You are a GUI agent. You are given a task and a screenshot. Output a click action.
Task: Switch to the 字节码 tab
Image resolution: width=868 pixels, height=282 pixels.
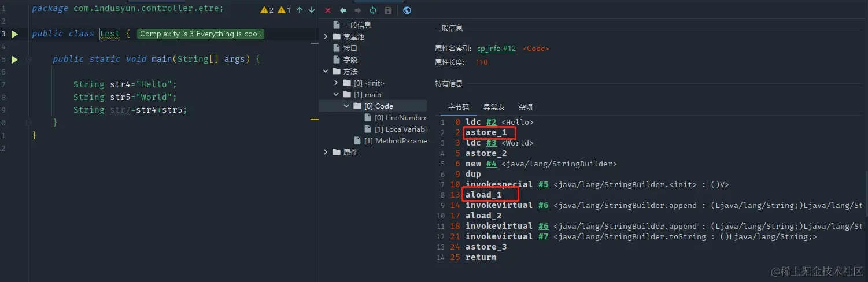(459, 107)
